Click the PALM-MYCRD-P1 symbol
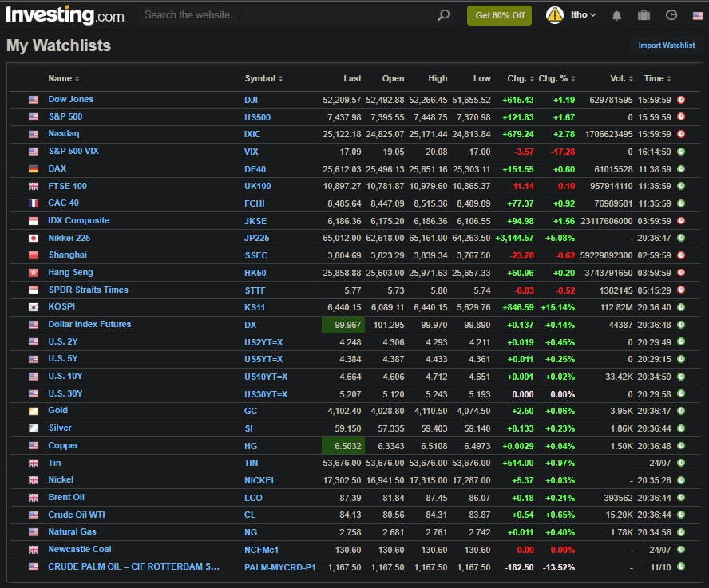The image size is (709, 588). tap(280, 567)
